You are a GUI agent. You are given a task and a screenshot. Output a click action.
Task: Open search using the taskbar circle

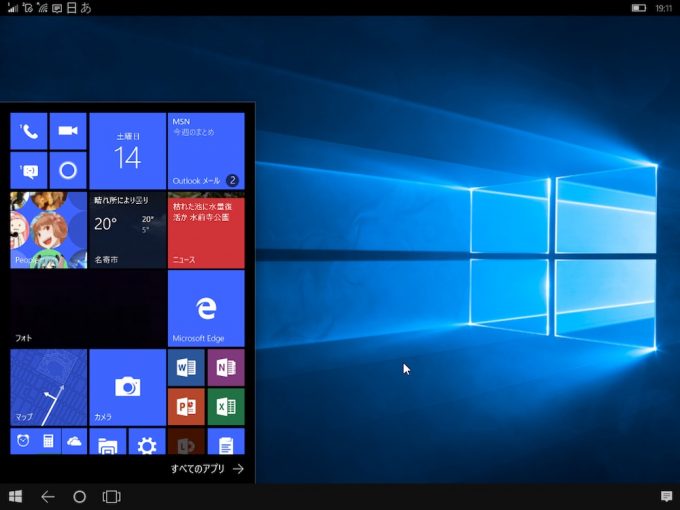click(x=79, y=497)
